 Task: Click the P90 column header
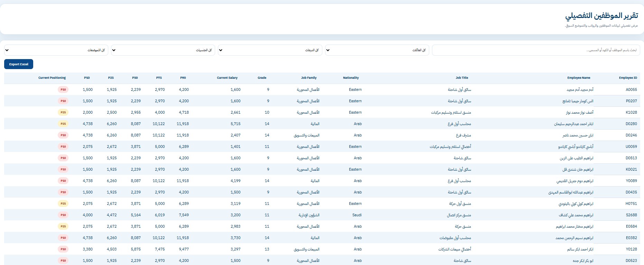[x=183, y=78]
